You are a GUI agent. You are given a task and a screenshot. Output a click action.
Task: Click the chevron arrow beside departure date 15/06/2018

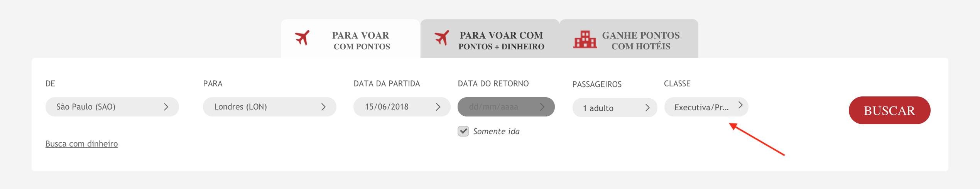click(438, 107)
